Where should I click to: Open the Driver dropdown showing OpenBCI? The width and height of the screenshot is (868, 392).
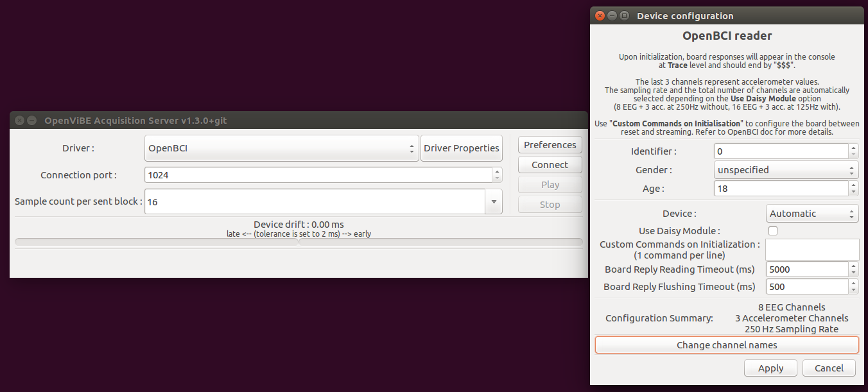coord(282,148)
